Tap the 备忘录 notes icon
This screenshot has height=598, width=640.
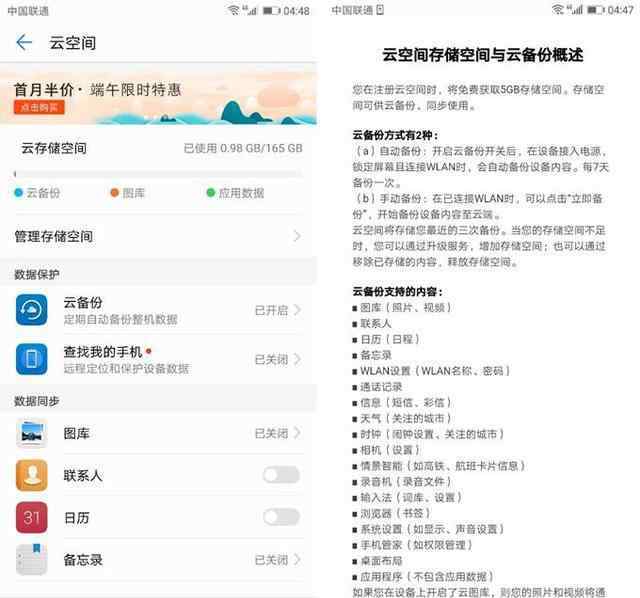coord(31,560)
